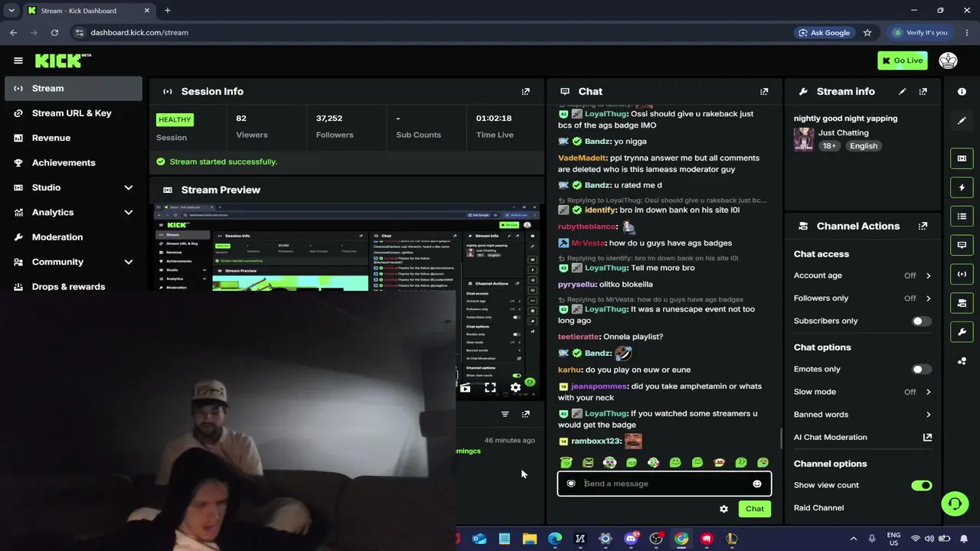Open chat settings gear next to Chat button
Image resolution: width=980 pixels, height=551 pixels.
pyautogui.click(x=724, y=509)
